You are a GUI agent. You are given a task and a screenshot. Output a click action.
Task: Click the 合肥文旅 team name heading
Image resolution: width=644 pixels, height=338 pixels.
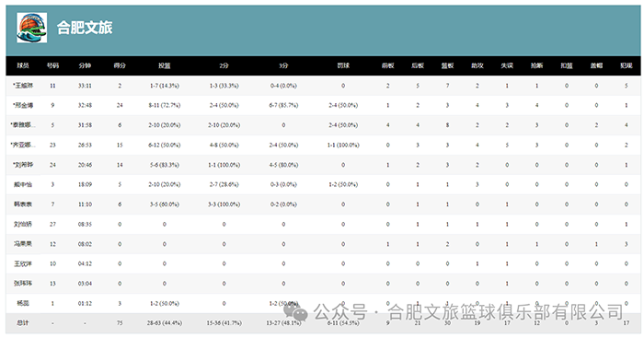click(85, 28)
